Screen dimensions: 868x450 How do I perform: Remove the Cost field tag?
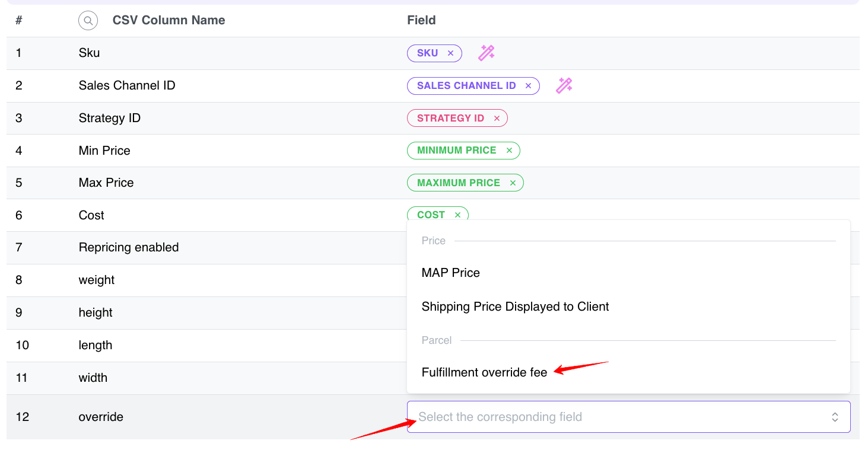[457, 215]
